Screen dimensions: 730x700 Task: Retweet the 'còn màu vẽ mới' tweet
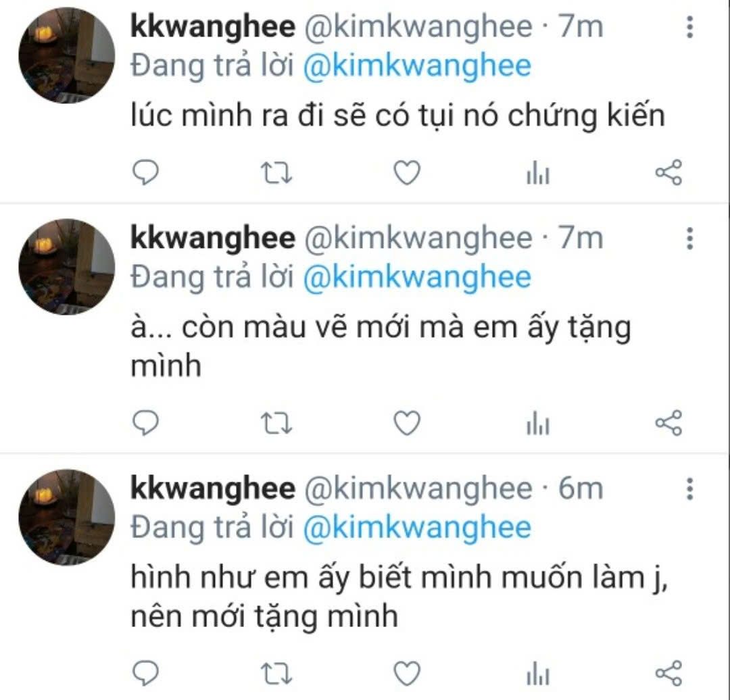pos(276,423)
